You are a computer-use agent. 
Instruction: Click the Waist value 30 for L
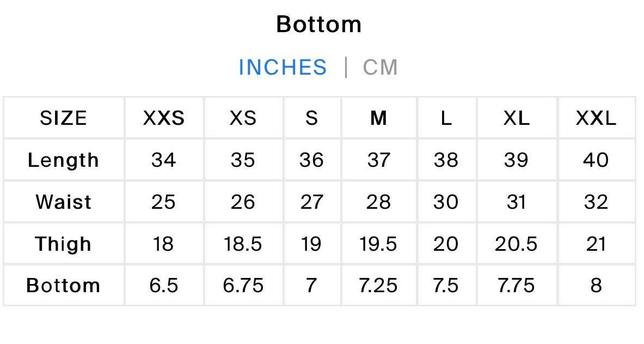coord(446,202)
